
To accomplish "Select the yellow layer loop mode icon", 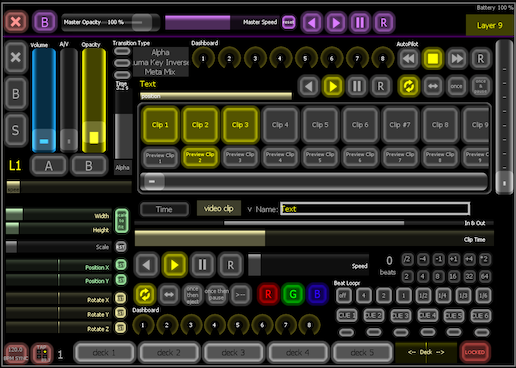I will point(409,86).
